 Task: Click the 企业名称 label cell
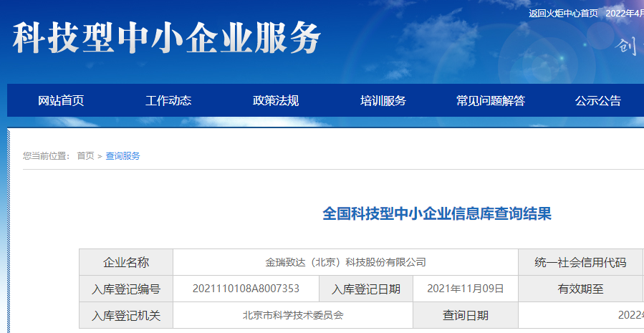(126, 262)
